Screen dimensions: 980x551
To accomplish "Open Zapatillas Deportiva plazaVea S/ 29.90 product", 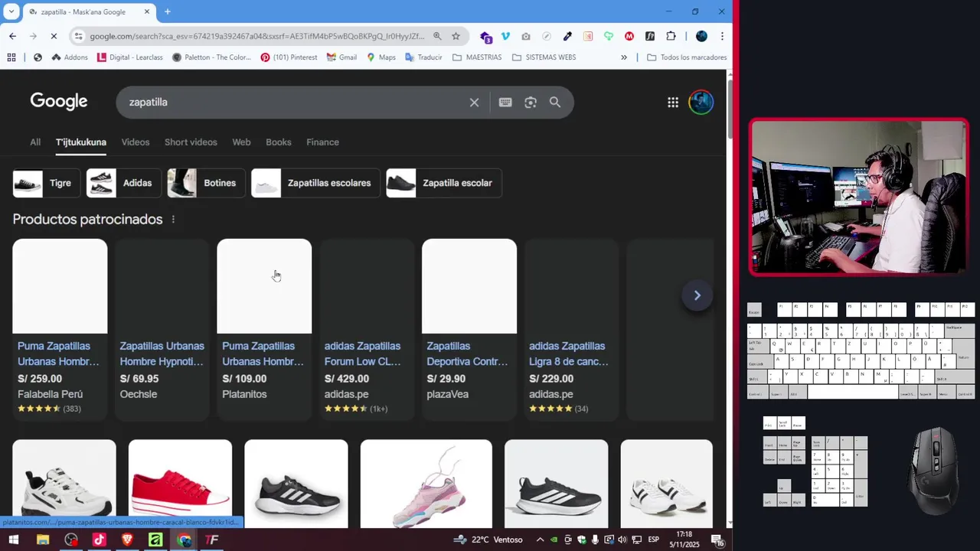I will (469, 329).
